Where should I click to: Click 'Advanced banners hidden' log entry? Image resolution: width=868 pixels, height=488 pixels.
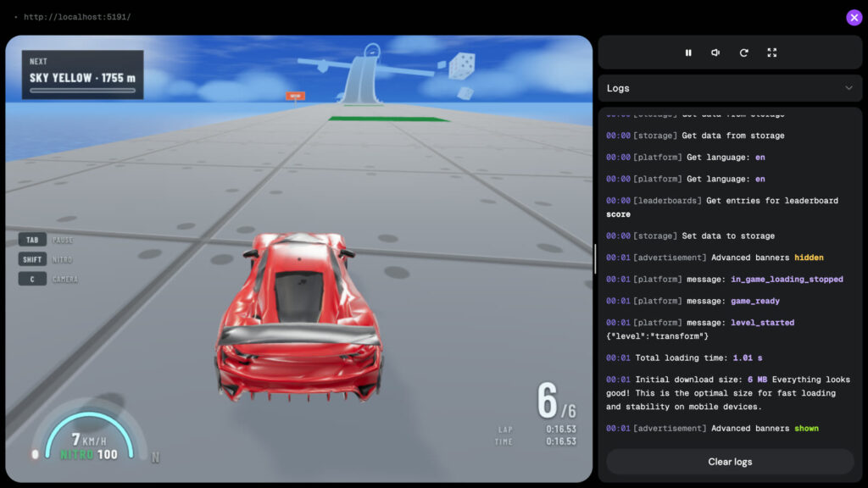(x=715, y=258)
